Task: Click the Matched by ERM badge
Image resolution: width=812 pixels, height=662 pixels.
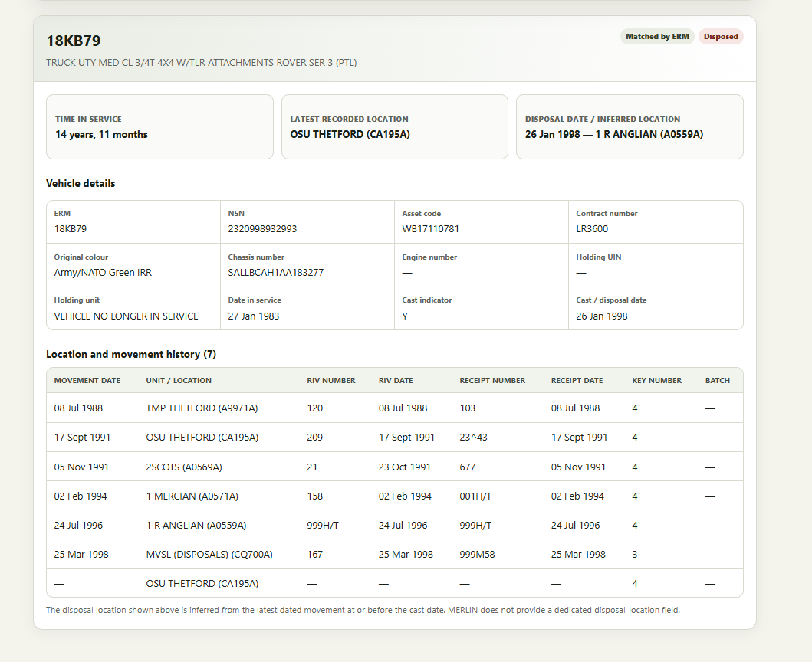Action: pyautogui.click(x=657, y=37)
